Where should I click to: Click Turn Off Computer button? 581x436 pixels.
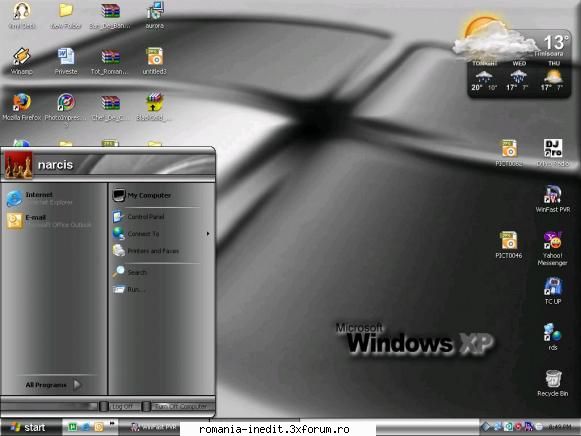[x=177, y=406]
